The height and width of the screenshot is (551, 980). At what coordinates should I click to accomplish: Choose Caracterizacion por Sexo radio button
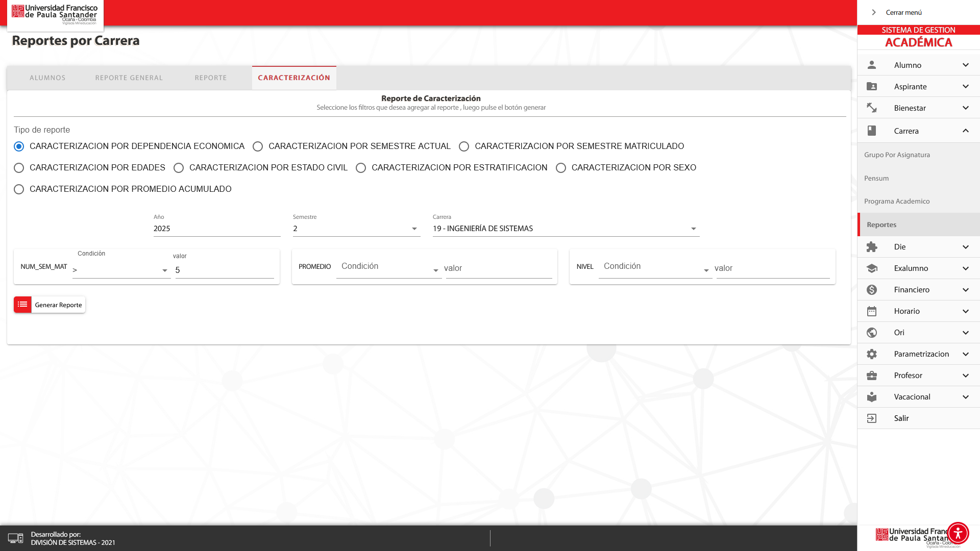click(x=561, y=168)
